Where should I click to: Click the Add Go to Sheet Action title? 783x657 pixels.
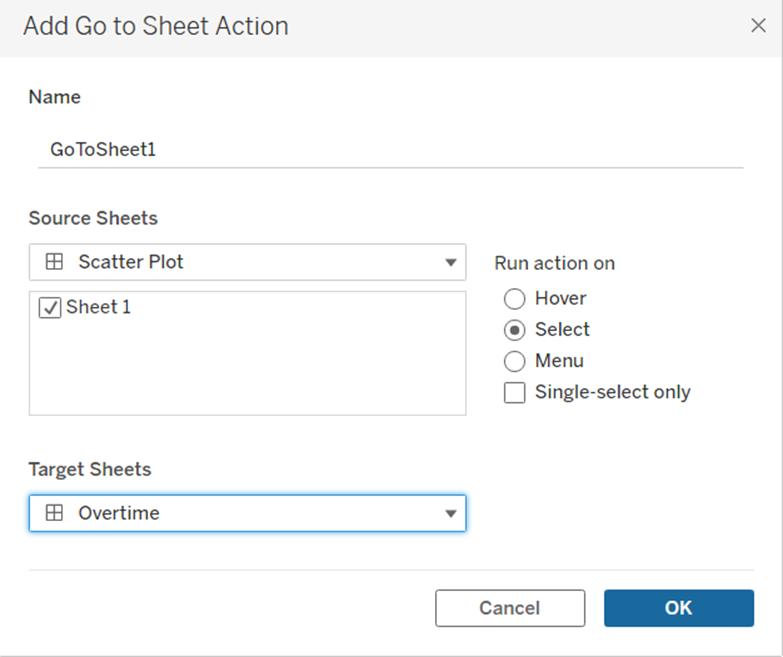pyautogui.click(x=156, y=26)
